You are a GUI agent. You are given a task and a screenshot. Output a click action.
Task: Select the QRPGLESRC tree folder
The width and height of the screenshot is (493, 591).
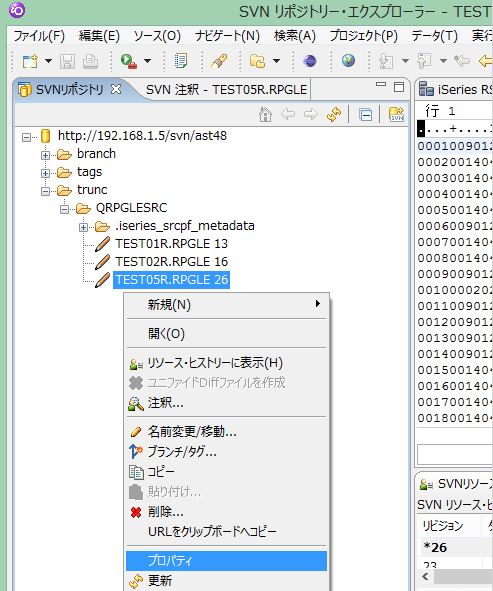point(131,208)
